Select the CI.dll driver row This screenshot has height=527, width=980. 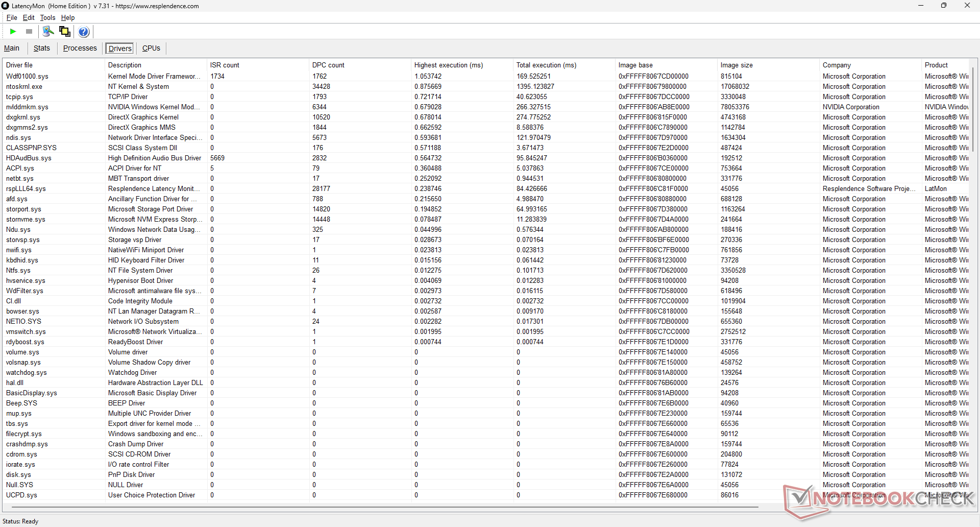[x=486, y=301]
